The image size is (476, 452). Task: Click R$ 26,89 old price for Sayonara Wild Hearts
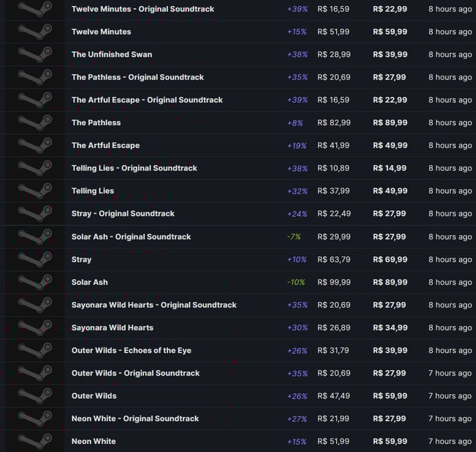tap(333, 328)
